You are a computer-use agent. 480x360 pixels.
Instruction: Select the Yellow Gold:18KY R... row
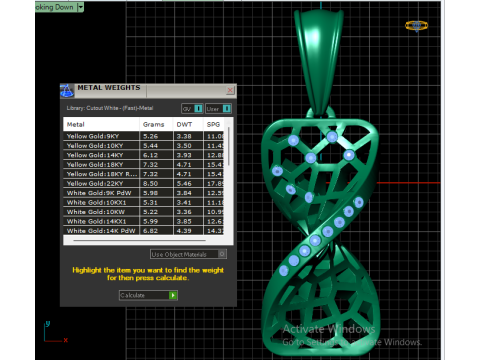[x=143, y=174]
